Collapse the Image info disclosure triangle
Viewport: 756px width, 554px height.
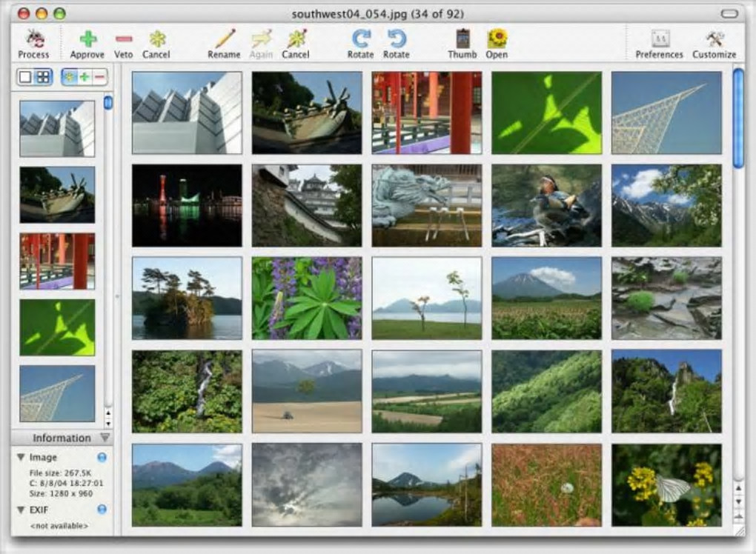coord(20,458)
